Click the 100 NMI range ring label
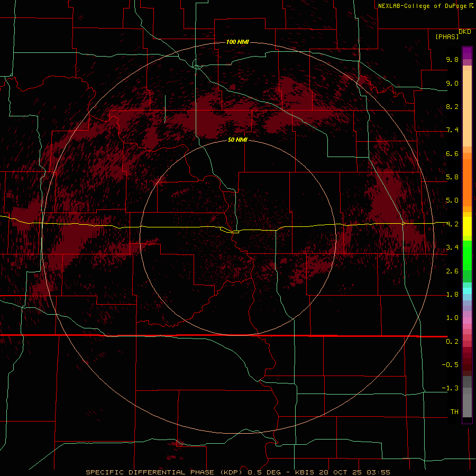This screenshot has width=476, height=476. tap(237, 42)
